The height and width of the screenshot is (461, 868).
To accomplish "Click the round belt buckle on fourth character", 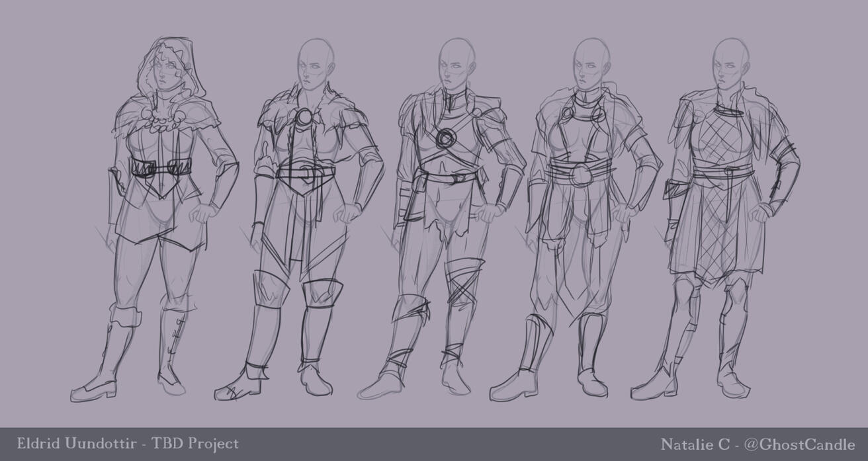I will (x=582, y=175).
